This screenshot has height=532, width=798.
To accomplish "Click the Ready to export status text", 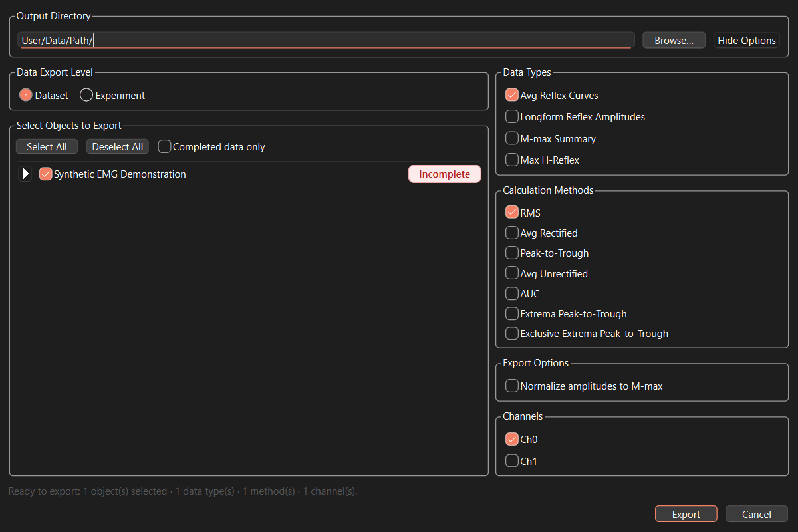I will tap(183, 491).
